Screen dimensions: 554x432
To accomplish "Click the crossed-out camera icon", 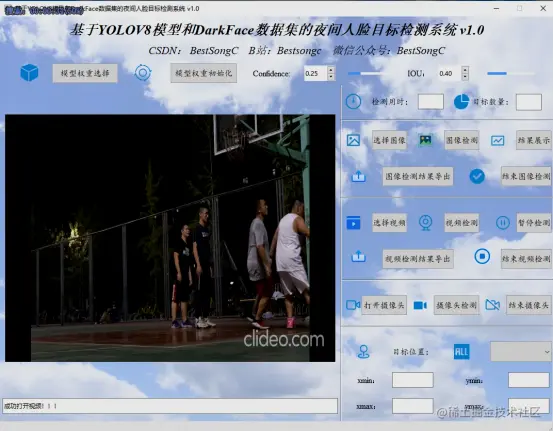I will [493, 305].
